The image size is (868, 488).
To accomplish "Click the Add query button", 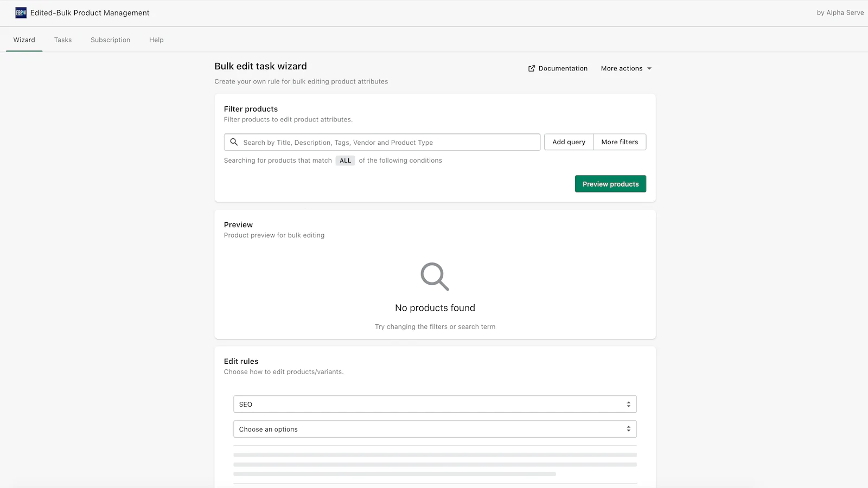I will (569, 142).
